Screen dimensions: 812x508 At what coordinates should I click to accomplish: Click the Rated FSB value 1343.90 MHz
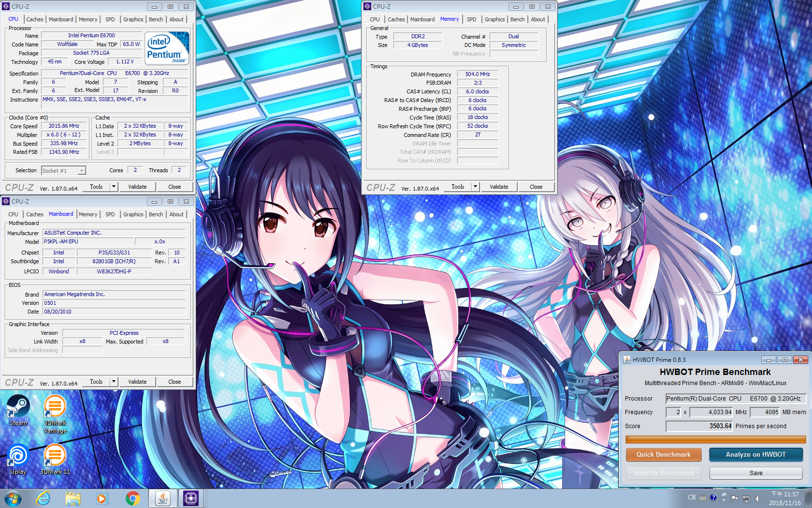click(x=64, y=152)
